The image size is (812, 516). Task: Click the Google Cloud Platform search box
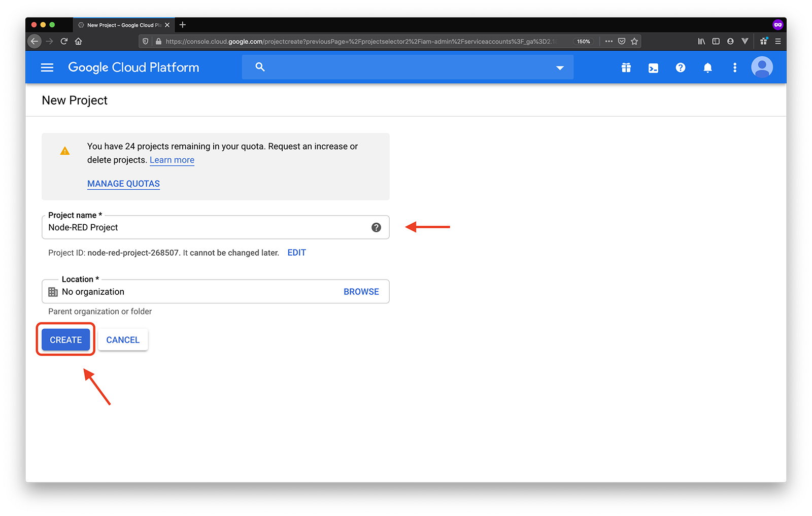click(408, 67)
